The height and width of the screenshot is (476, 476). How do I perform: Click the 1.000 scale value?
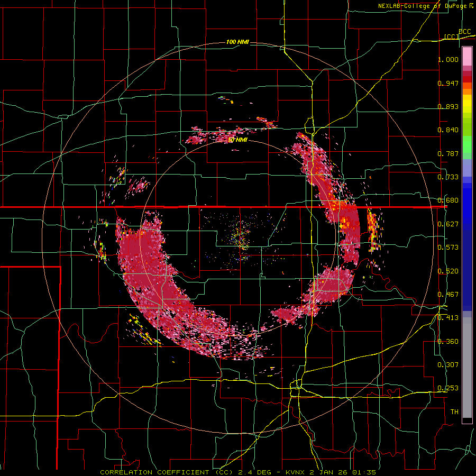click(448, 59)
